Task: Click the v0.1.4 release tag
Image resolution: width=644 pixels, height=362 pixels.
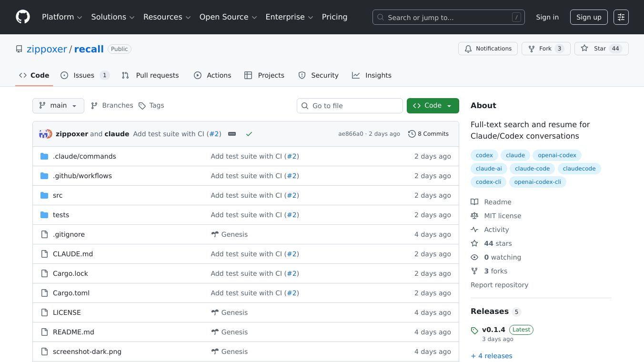Action: [x=493, y=330]
